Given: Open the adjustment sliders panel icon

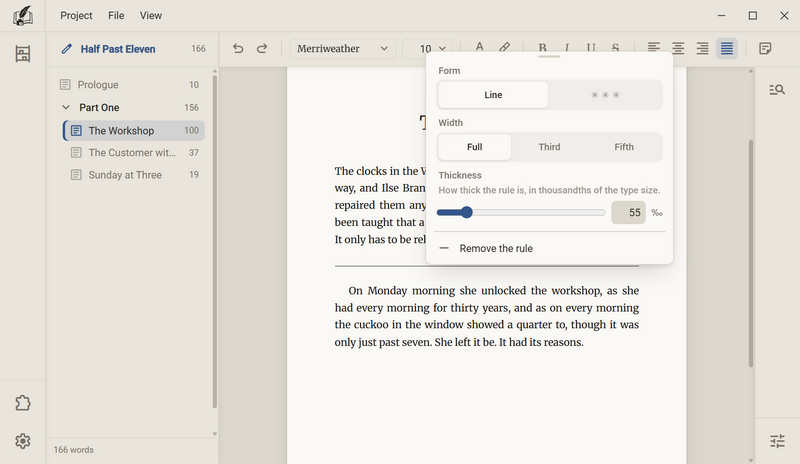Looking at the screenshot, I should click(x=777, y=441).
